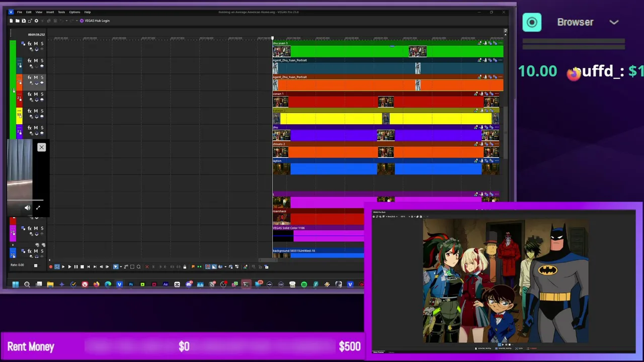Create a new project with toolbar icon

pyautogui.click(x=11, y=21)
